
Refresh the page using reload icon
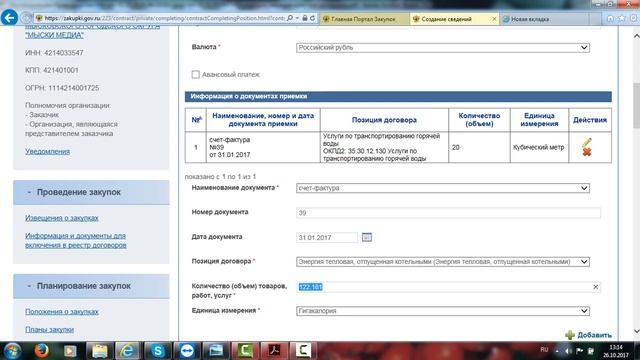[313, 18]
